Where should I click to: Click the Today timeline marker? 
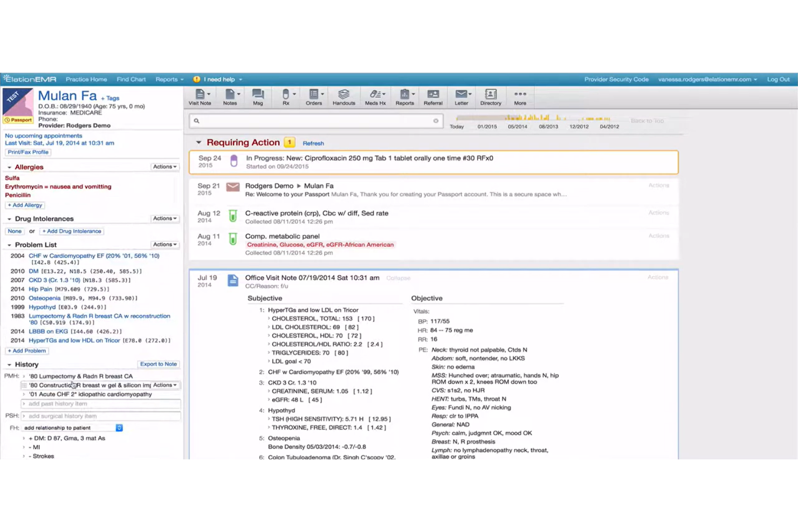[457, 127]
